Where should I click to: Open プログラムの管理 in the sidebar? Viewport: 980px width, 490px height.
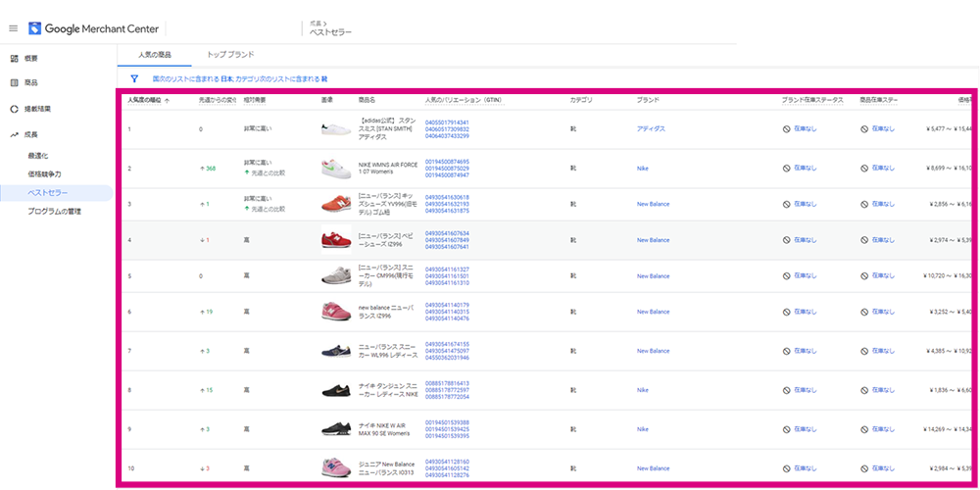(x=54, y=212)
